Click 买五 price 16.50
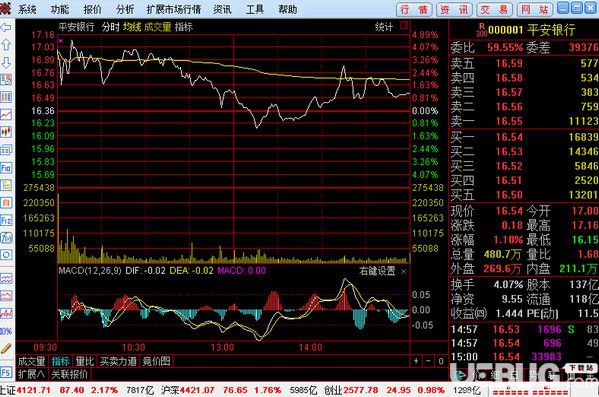 (509, 195)
